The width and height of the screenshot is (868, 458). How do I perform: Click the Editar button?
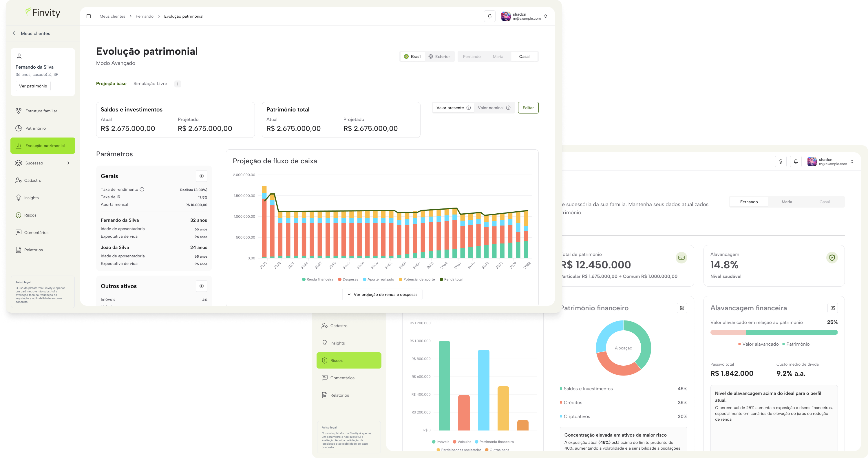[528, 108]
